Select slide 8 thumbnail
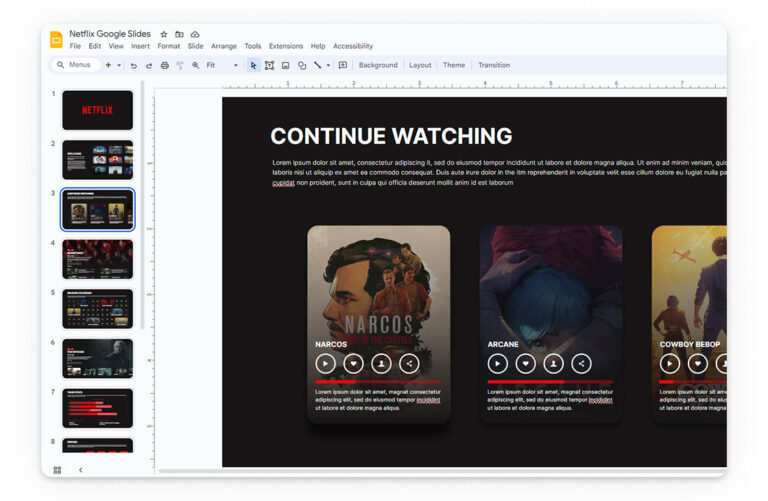768x501 pixels. 97,445
